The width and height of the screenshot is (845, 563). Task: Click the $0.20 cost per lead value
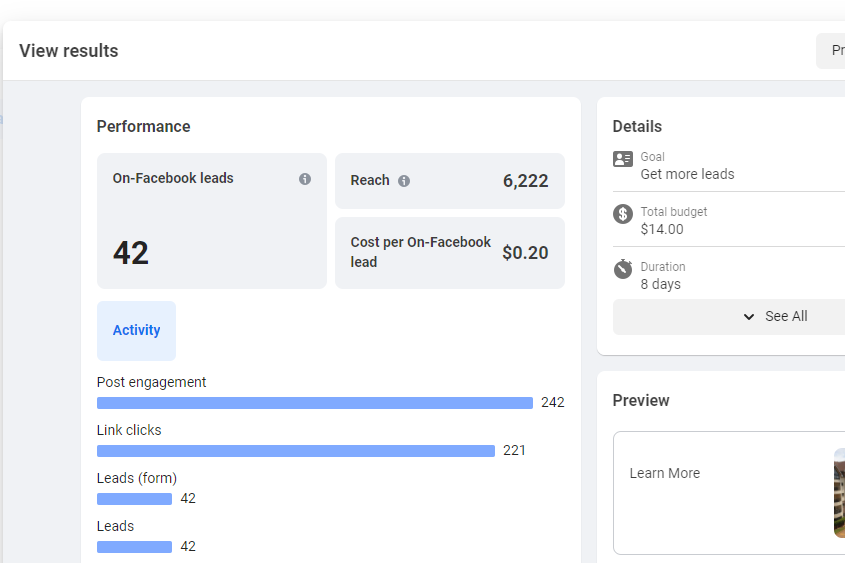point(525,253)
